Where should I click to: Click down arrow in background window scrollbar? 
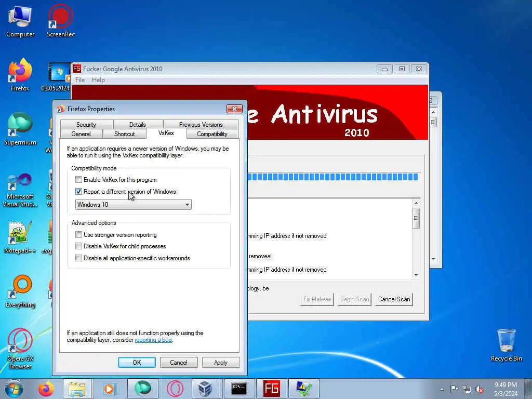pyautogui.click(x=433, y=259)
